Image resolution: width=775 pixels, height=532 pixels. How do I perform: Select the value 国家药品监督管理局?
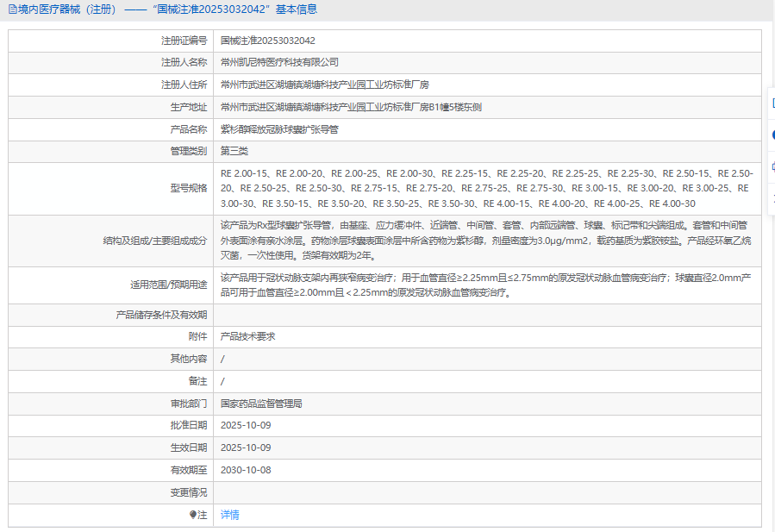(261, 404)
